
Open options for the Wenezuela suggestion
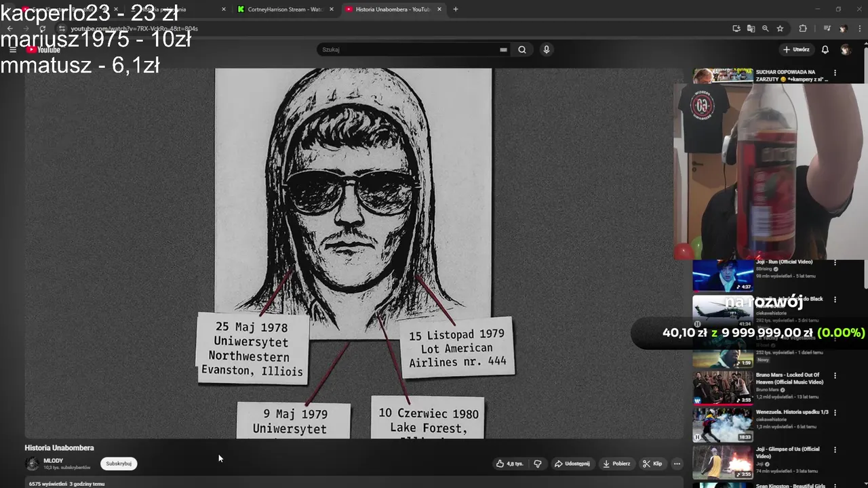(835, 412)
